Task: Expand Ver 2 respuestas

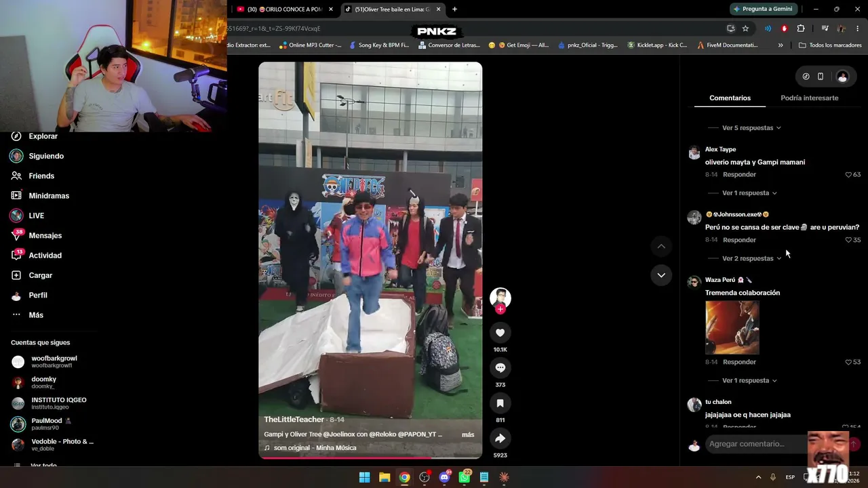Action: 751,258
